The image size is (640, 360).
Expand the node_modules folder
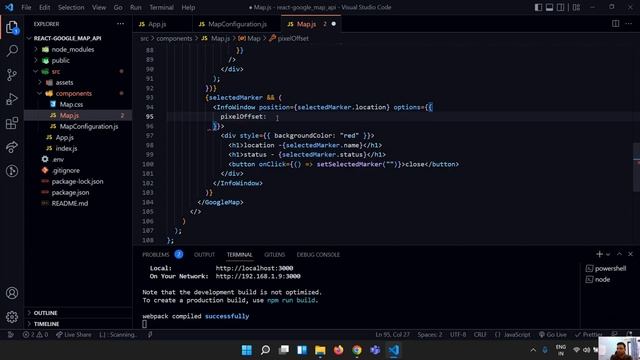(x=36, y=49)
